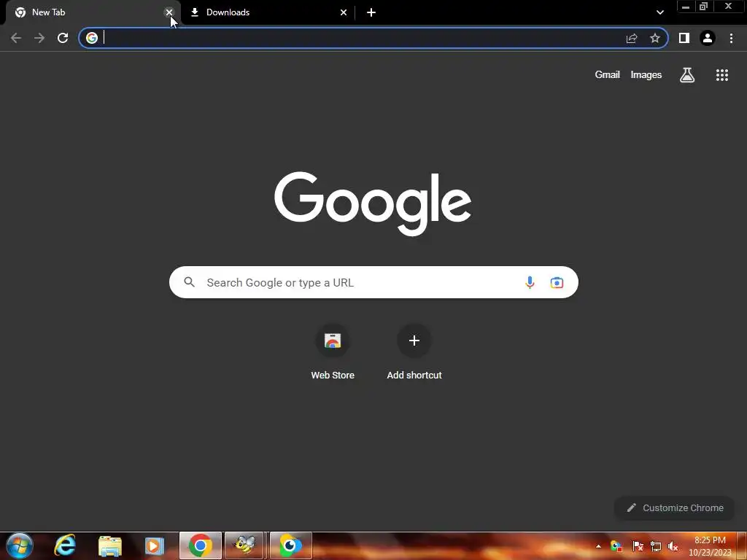Open Customize Chrome

tap(676, 508)
